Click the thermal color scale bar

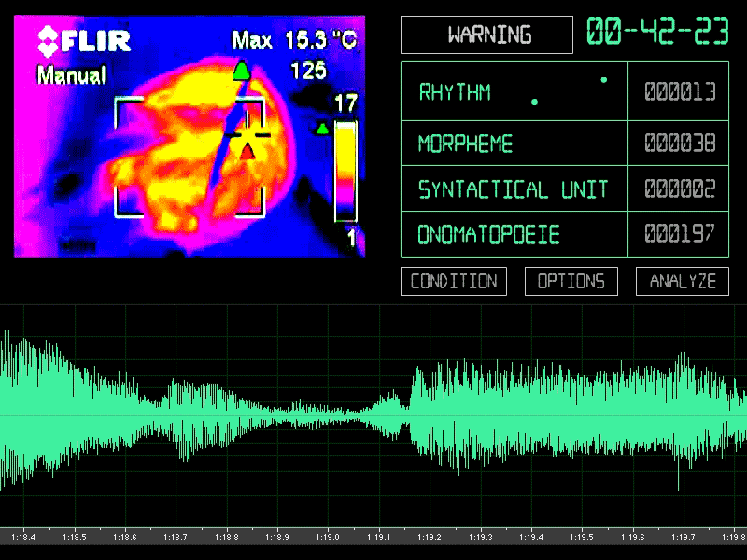345,171
